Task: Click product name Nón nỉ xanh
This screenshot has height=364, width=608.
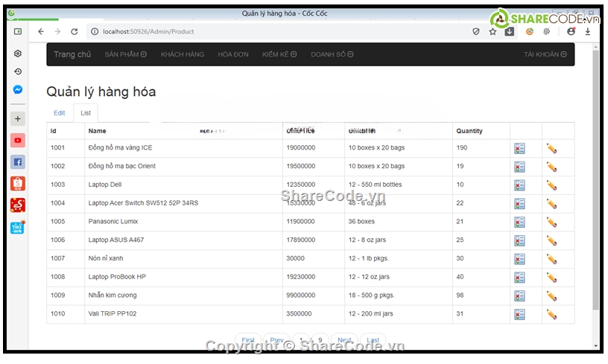Action: 106,258
